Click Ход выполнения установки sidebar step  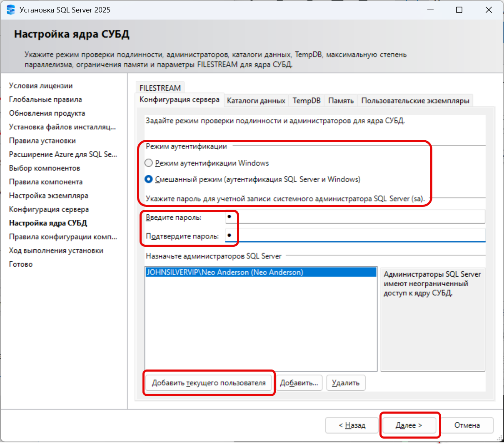[56, 251]
